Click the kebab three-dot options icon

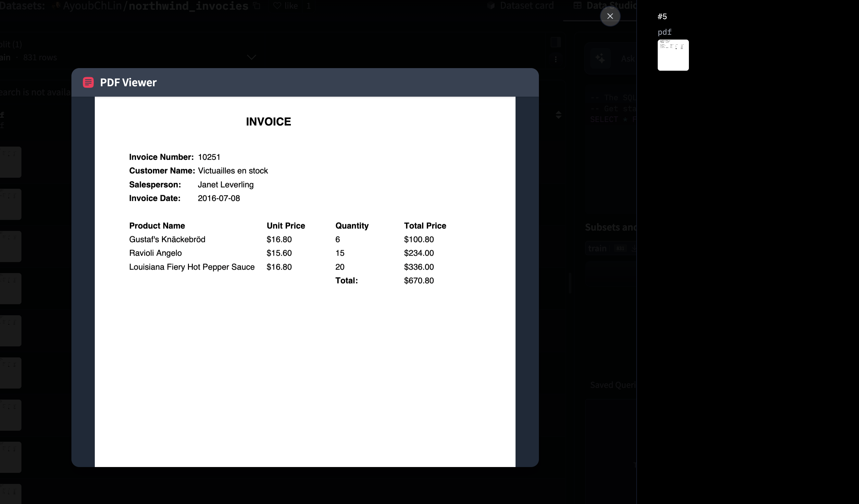556,59
